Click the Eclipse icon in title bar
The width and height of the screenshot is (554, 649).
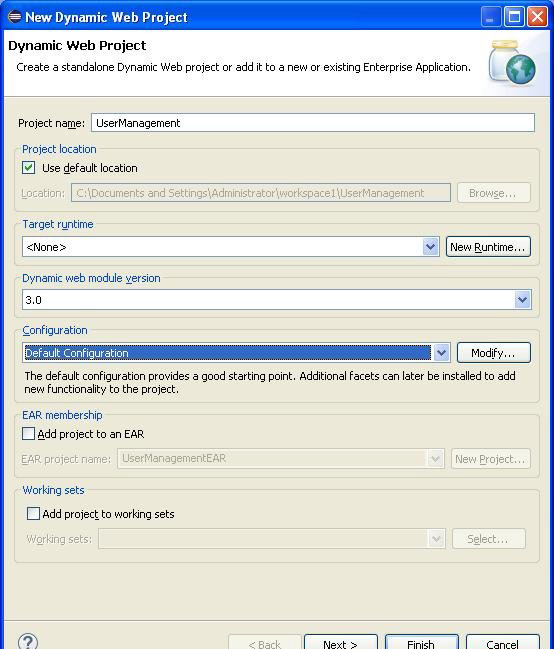tap(14, 17)
